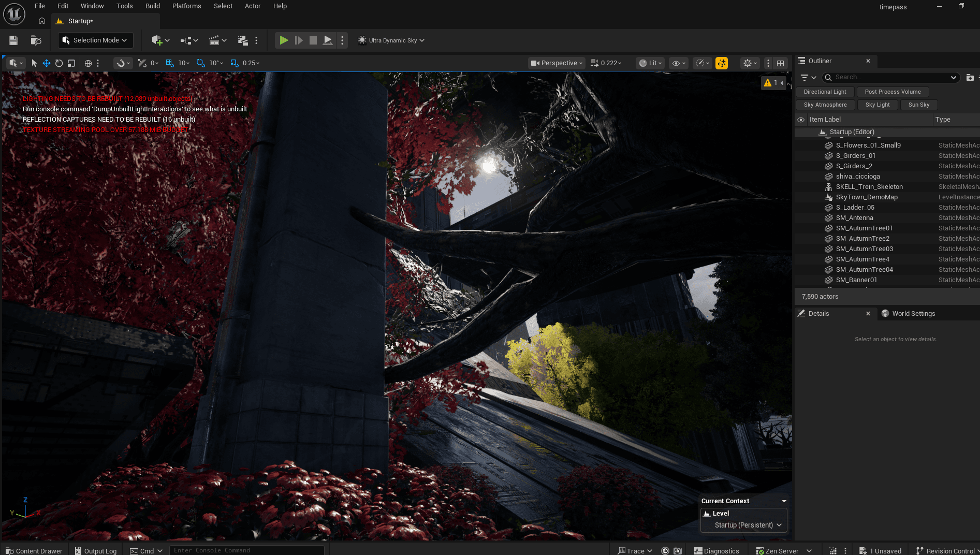Select the Scale transform tool
The width and height of the screenshot is (980, 555).
point(71,63)
